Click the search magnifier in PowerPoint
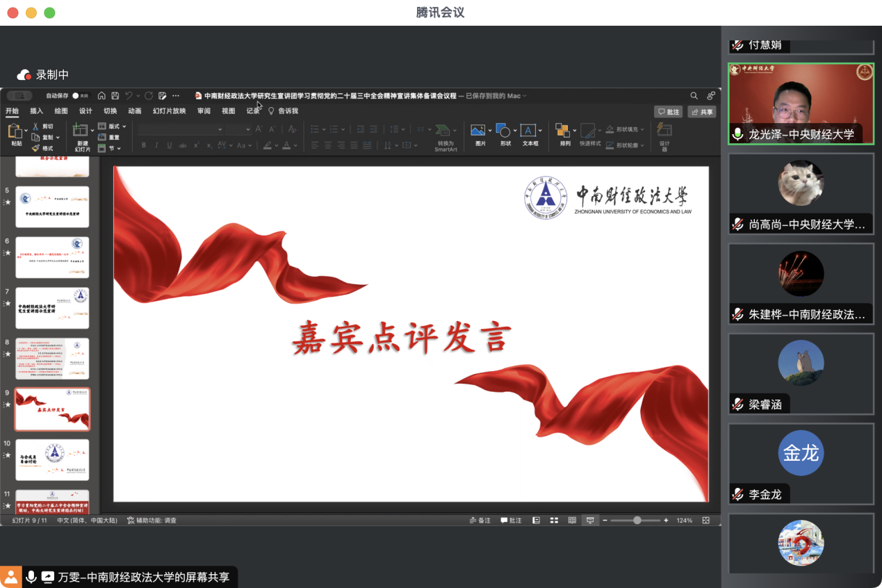Image resolution: width=882 pixels, height=588 pixels. [x=694, y=96]
